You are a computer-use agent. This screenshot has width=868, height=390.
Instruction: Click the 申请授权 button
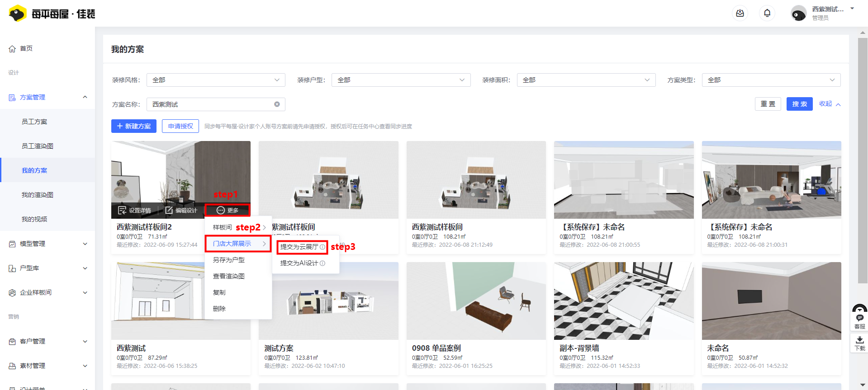tap(180, 126)
